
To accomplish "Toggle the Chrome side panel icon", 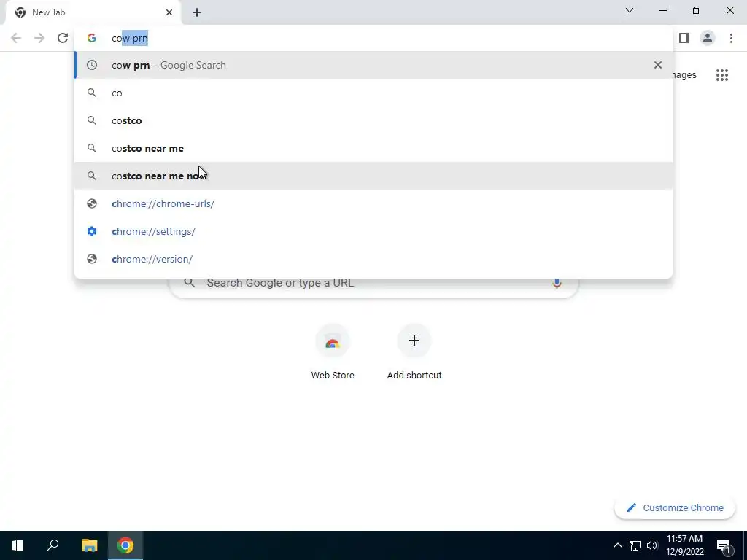I will tap(684, 38).
